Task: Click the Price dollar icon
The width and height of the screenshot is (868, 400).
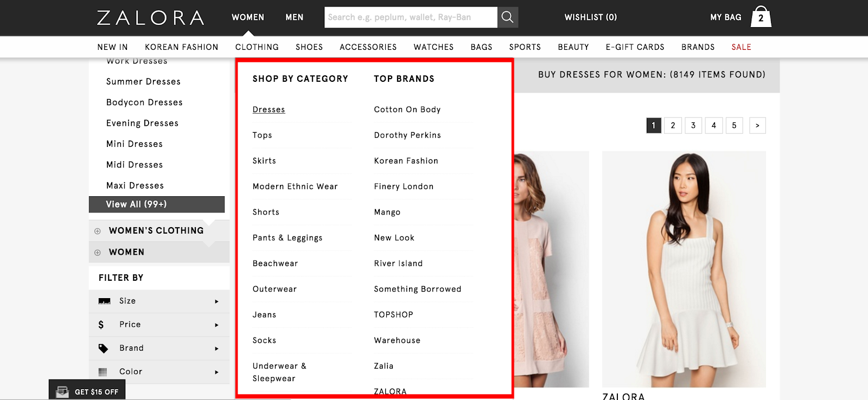Action: tap(101, 325)
